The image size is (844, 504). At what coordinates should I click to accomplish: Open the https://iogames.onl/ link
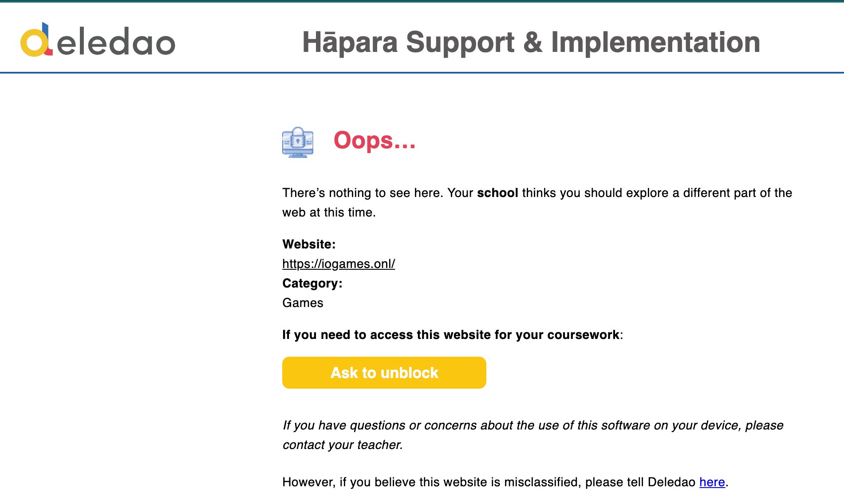pos(339,264)
